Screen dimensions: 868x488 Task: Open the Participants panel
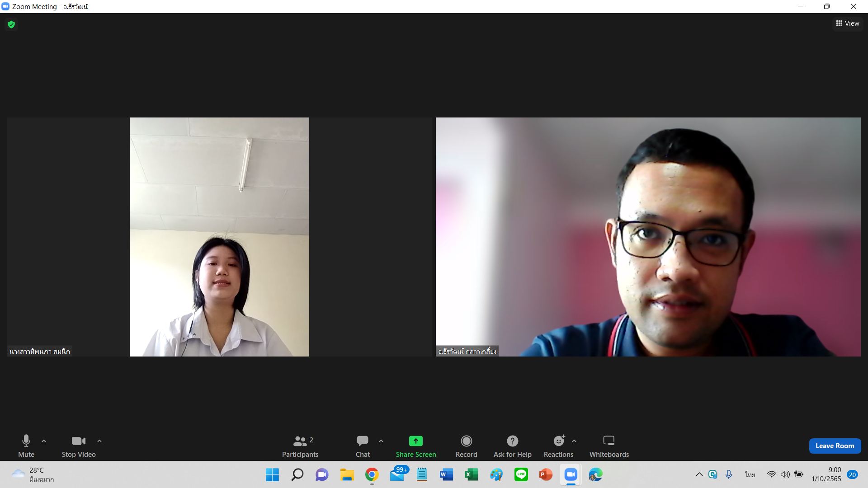(x=300, y=446)
